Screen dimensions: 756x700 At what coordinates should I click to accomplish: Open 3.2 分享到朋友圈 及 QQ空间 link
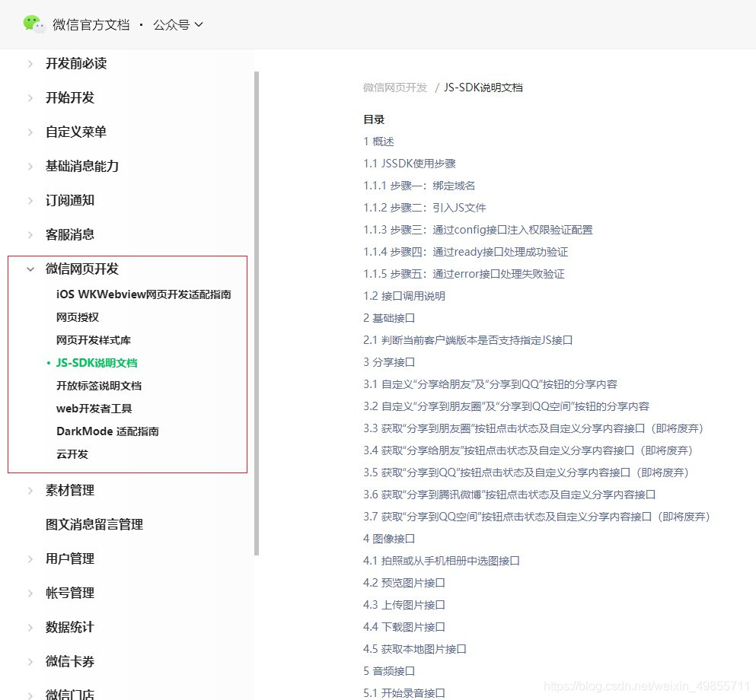tap(506, 406)
